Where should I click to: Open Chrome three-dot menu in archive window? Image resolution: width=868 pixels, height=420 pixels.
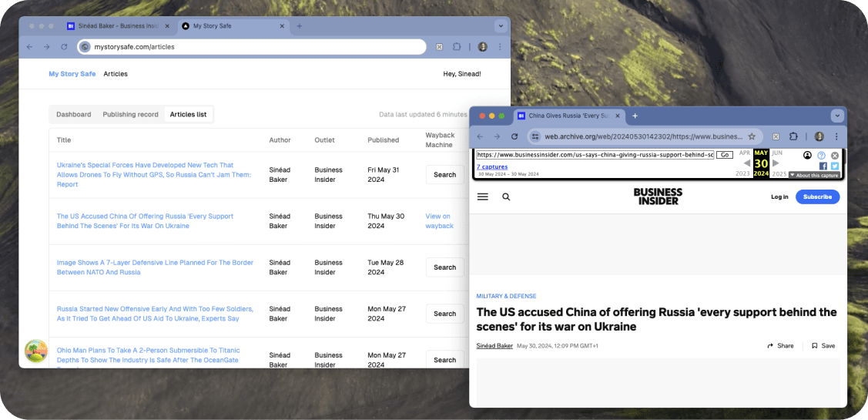[836, 136]
